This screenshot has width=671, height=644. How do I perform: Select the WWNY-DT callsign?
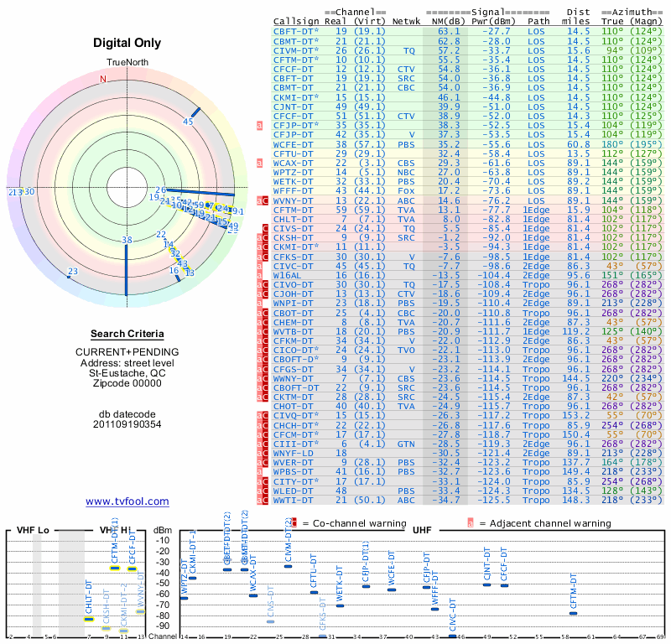pos(293,378)
